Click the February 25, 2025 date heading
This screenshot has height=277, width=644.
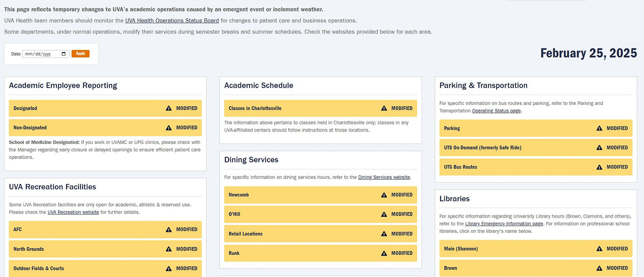[x=589, y=53]
